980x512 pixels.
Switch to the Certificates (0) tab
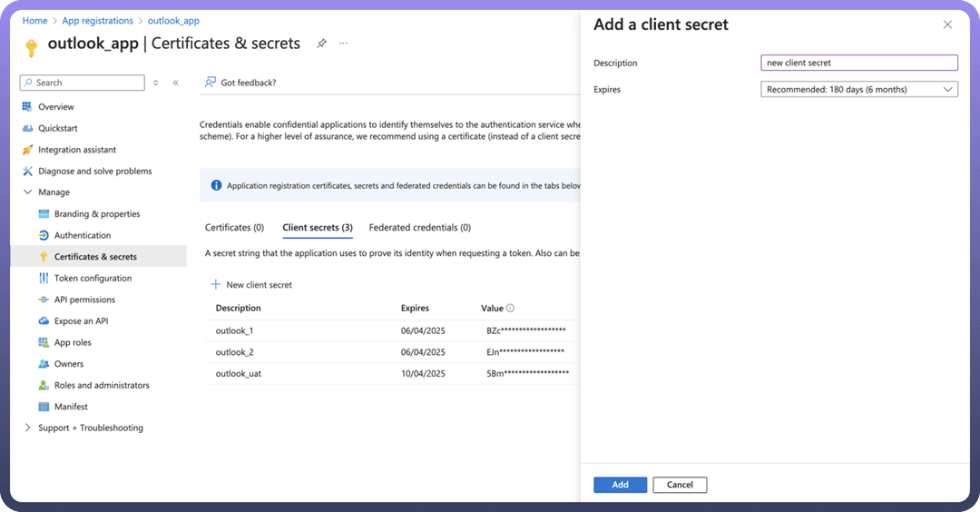[234, 228]
